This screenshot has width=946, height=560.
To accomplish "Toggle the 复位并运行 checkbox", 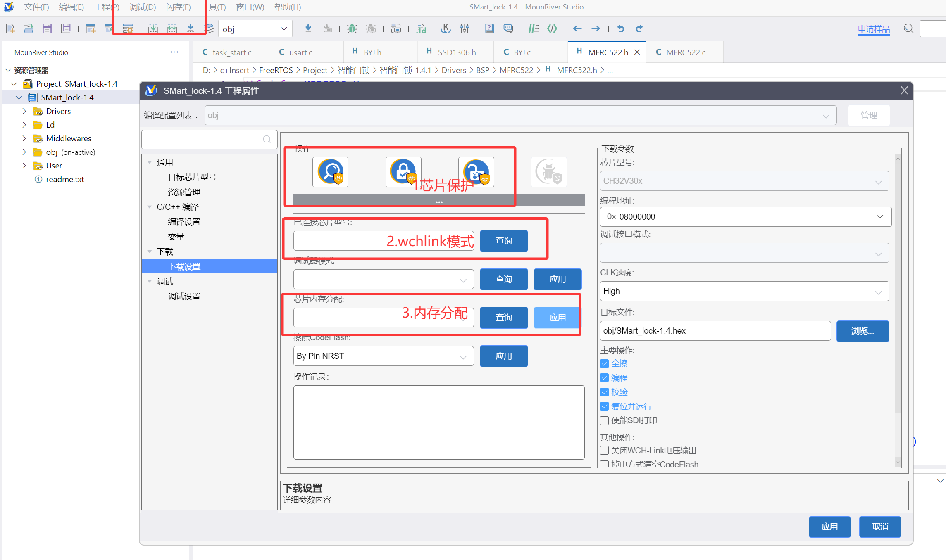I will click(604, 406).
